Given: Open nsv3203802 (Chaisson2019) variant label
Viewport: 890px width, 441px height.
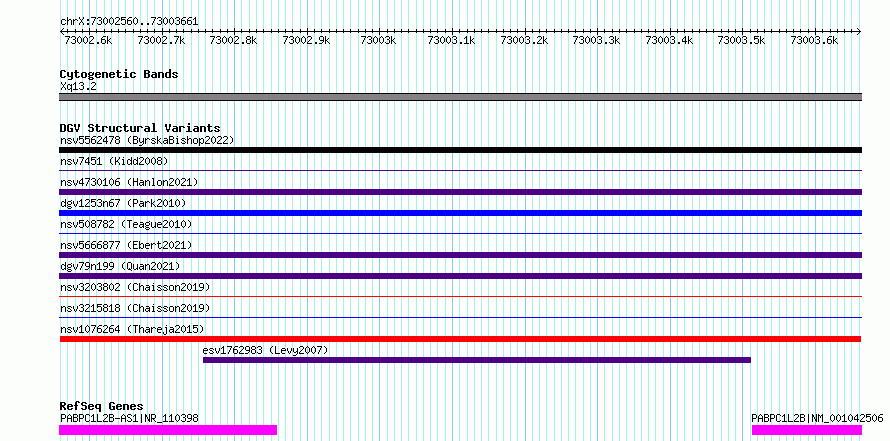Looking at the screenshot, I should [135, 287].
